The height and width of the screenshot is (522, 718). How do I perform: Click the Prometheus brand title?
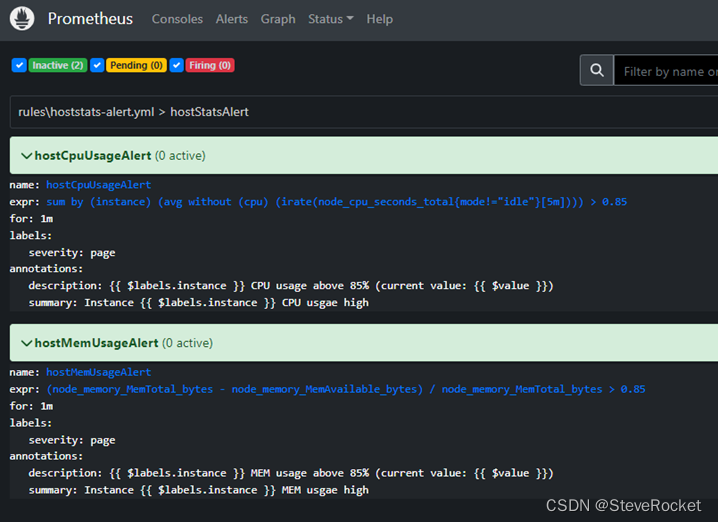[x=90, y=19]
